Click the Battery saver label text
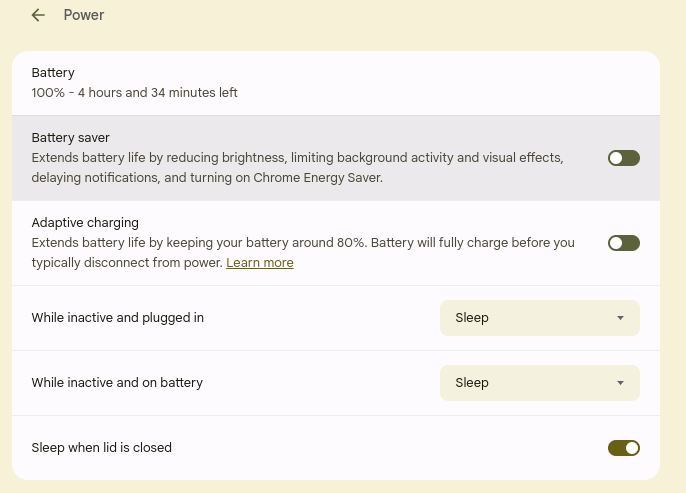The width and height of the screenshot is (686, 493). pos(70,138)
